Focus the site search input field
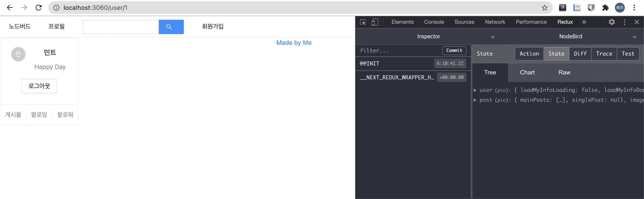The height and width of the screenshot is (199, 644). tap(121, 27)
